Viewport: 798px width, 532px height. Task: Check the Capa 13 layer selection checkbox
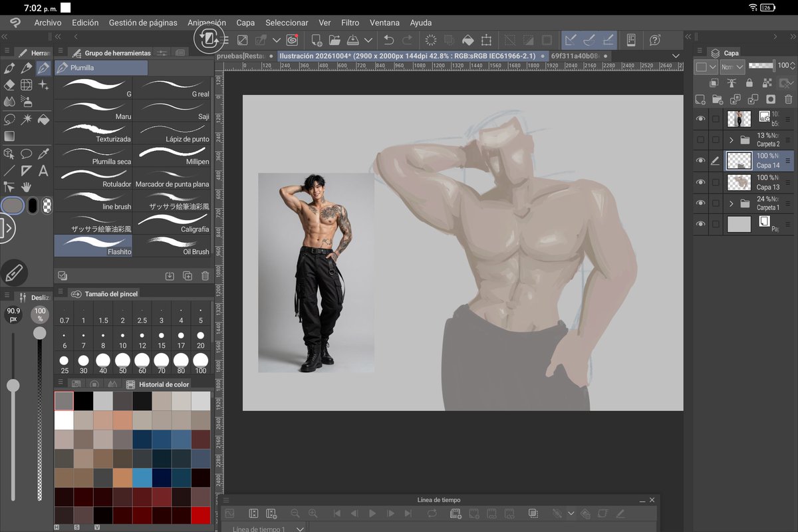[716, 182]
